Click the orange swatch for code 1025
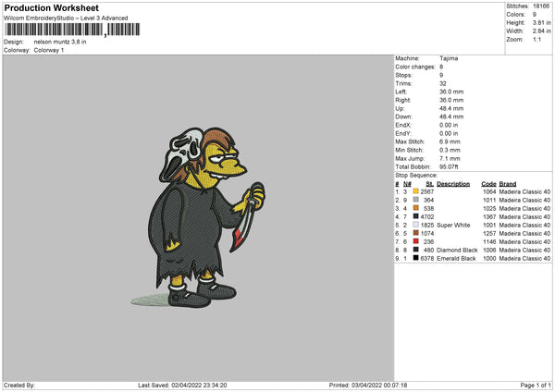This screenshot has width=555, height=392. click(416, 208)
